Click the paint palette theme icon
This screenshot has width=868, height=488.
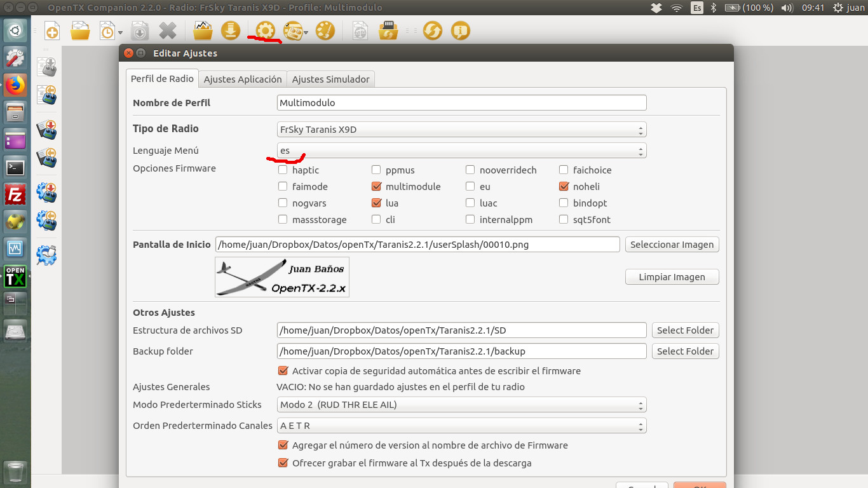pos(325,30)
